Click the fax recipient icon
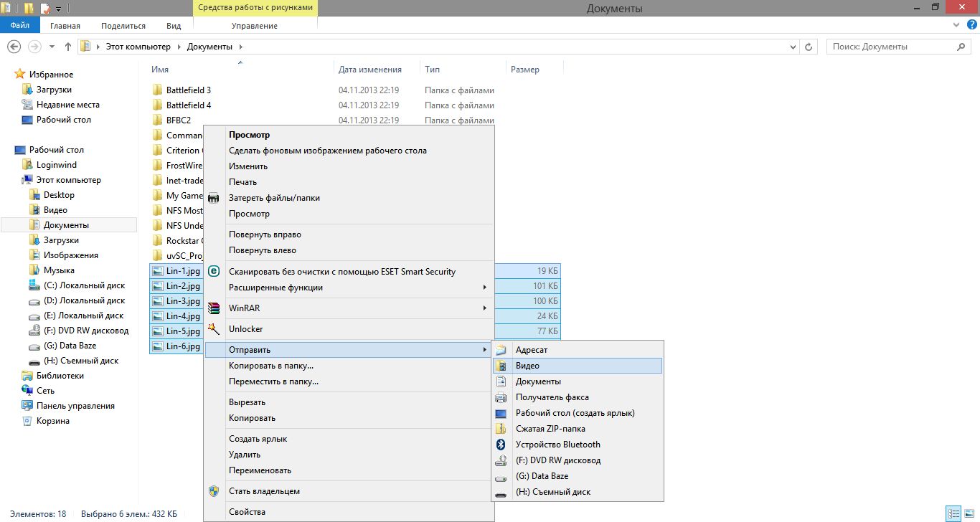Image resolution: width=980 pixels, height=522 pixels. tap(501, 397)
